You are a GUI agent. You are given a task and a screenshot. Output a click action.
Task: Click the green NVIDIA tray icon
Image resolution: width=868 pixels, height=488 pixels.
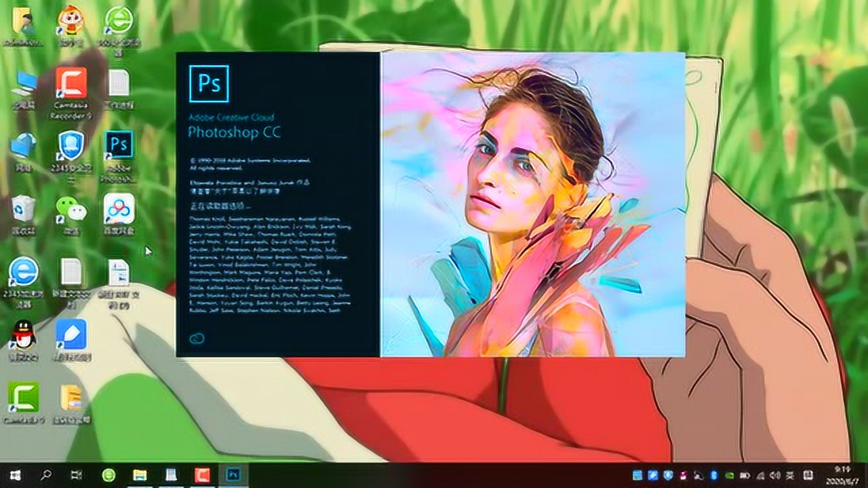click(730, 475)
